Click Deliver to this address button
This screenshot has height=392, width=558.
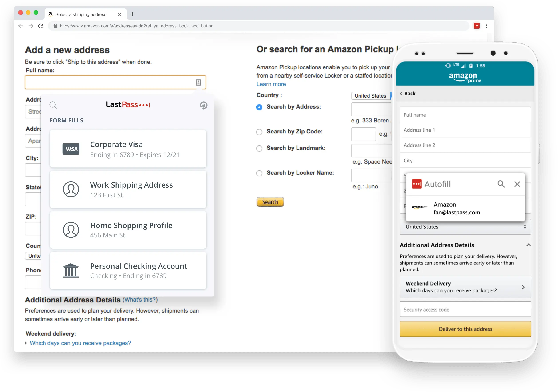tap(465, 329)
